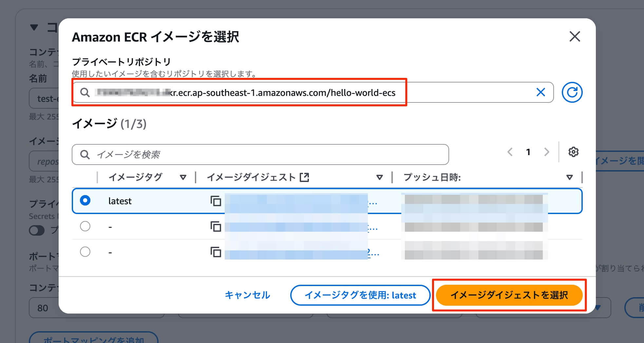Copy the second image's digest
This screenshot has width=644, height=343.
216,227
